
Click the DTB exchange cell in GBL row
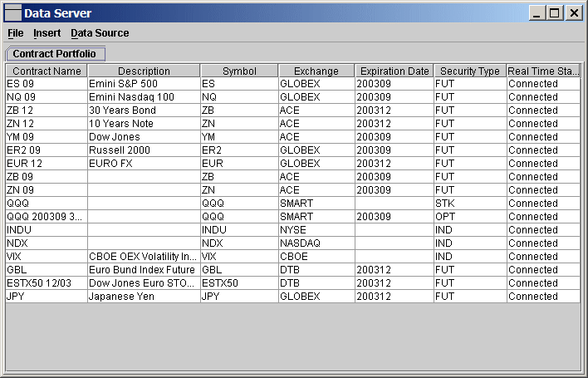(x=317, y=270)
